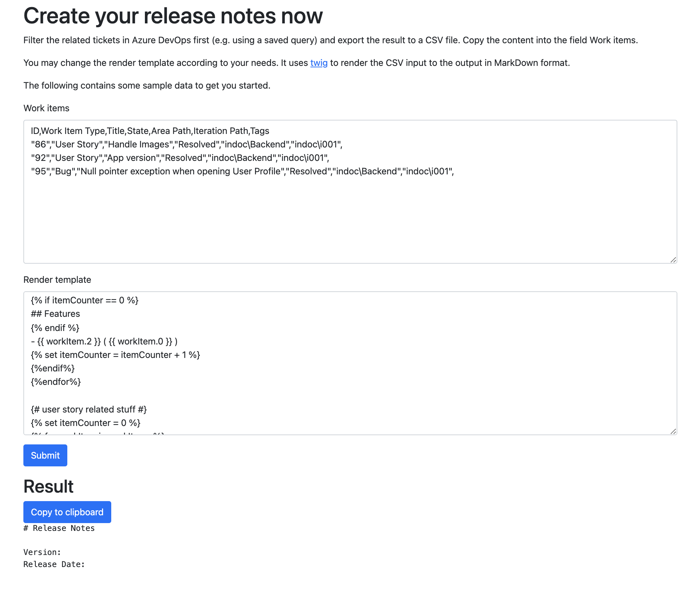
Task: Click the Render template textarea resize grip
Action: pyautogui.click(x=673, y=431)
